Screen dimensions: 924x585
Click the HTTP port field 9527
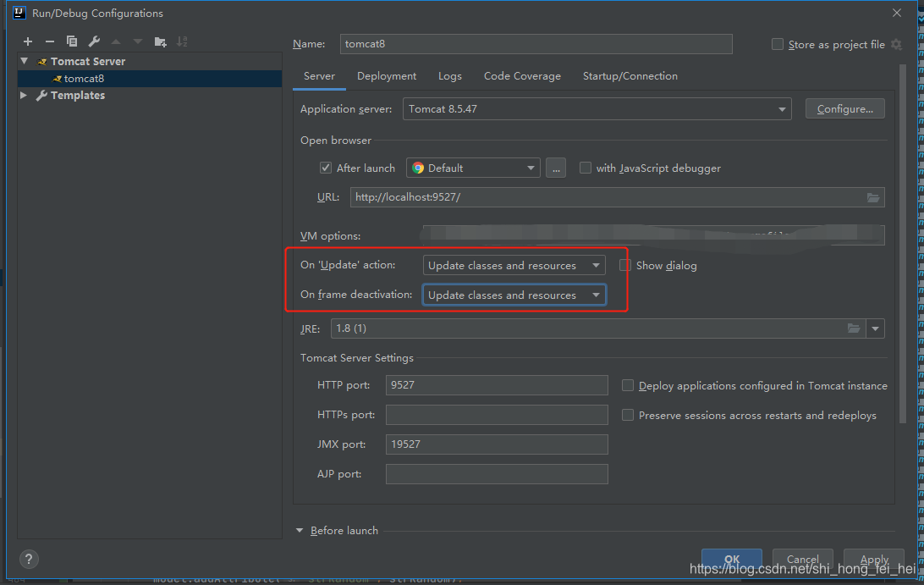click(497, 385)
